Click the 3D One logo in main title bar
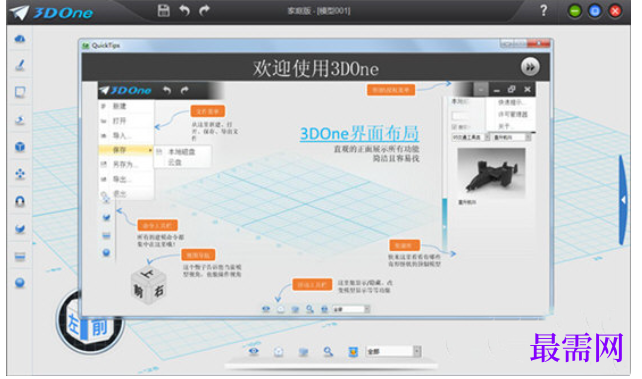This screenshot has width=642, height=379. (51, 13)
